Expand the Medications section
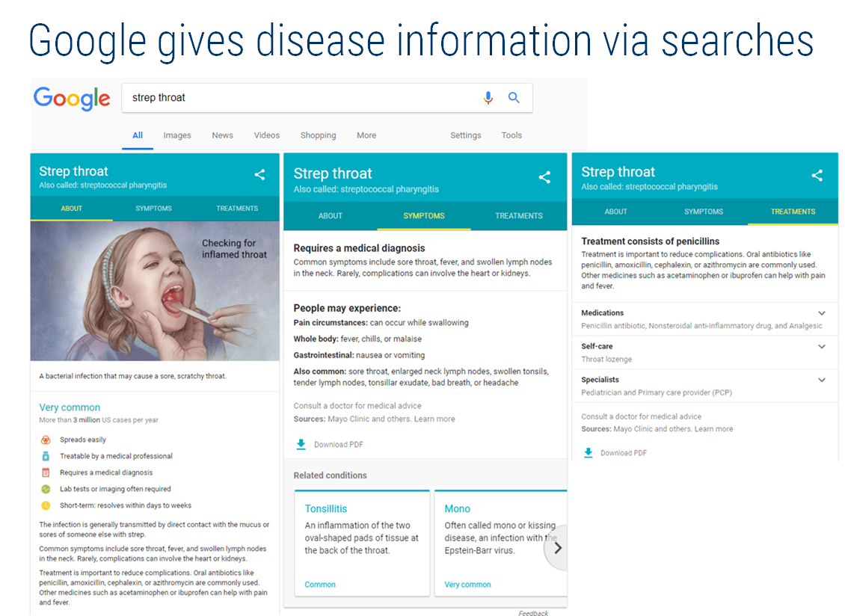This screenshot has height=616, width=845. pyautogui.click(x=822, y=313)
